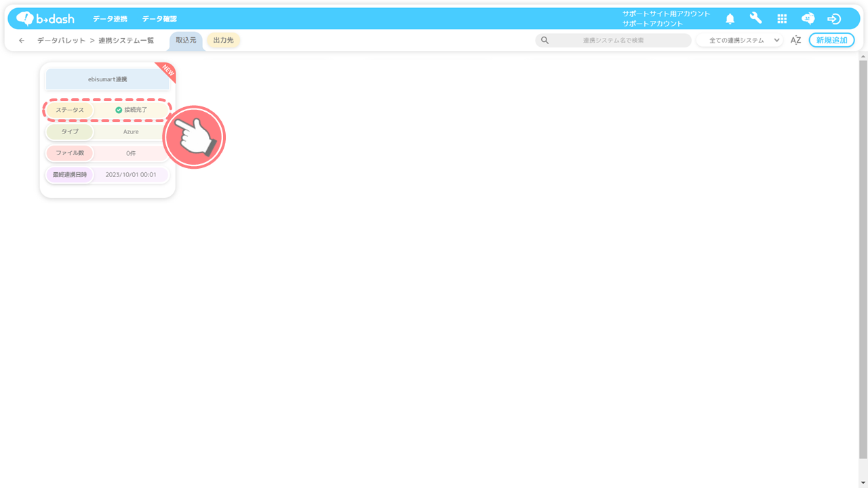The height and width of the screenshot is (488, 868).
Task: Click the 最終連携日時 label
Action: [70, 175]
